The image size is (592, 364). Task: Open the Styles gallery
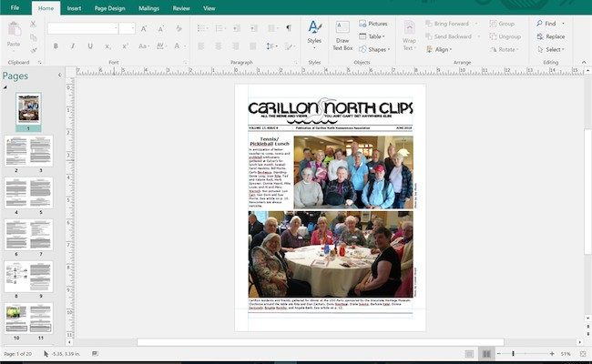[314, 35]
